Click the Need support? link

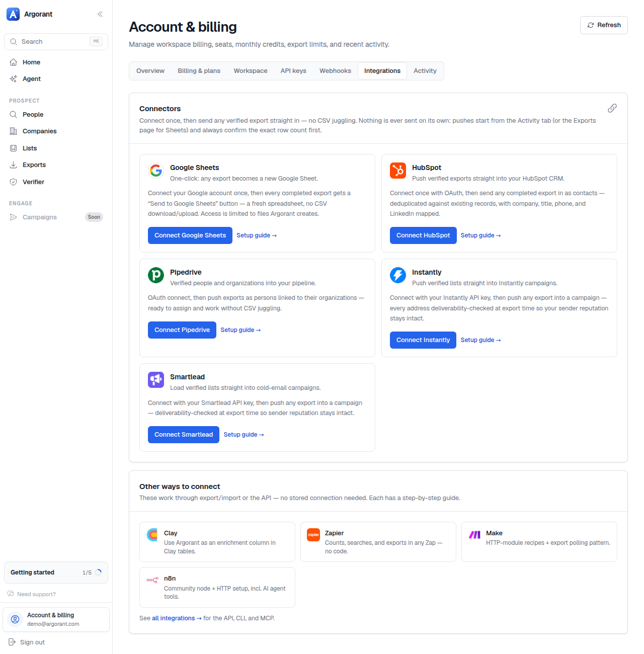[x=36, y=594]
